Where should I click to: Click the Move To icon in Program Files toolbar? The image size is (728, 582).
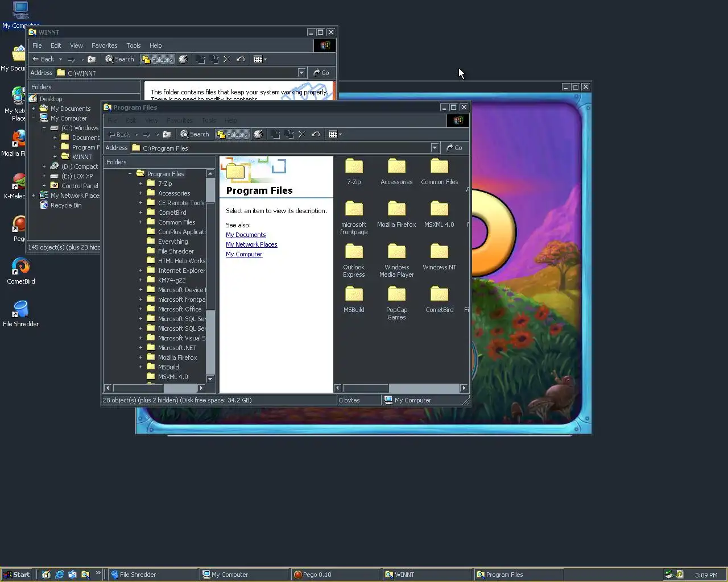(276, 134)
